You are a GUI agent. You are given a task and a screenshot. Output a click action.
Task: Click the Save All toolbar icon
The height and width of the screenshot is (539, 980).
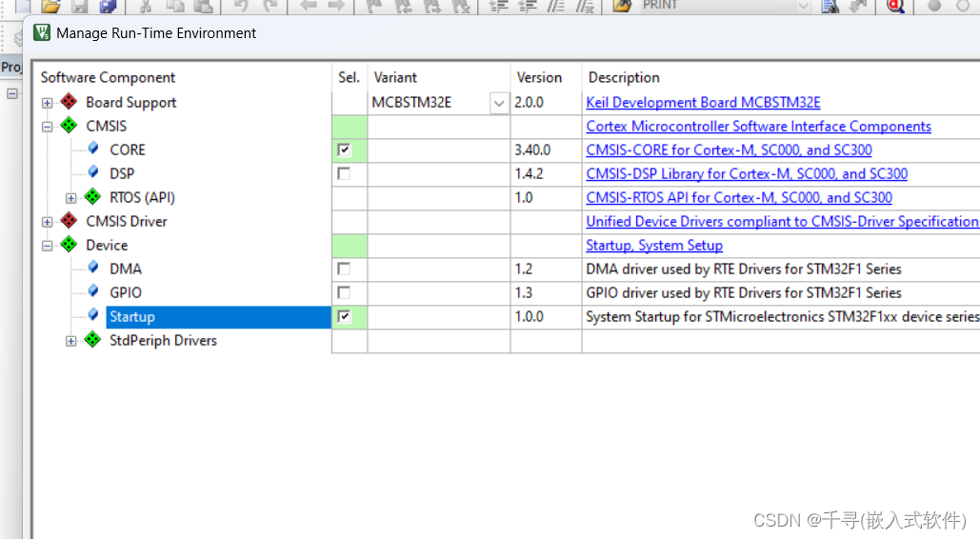click(109, 7)
